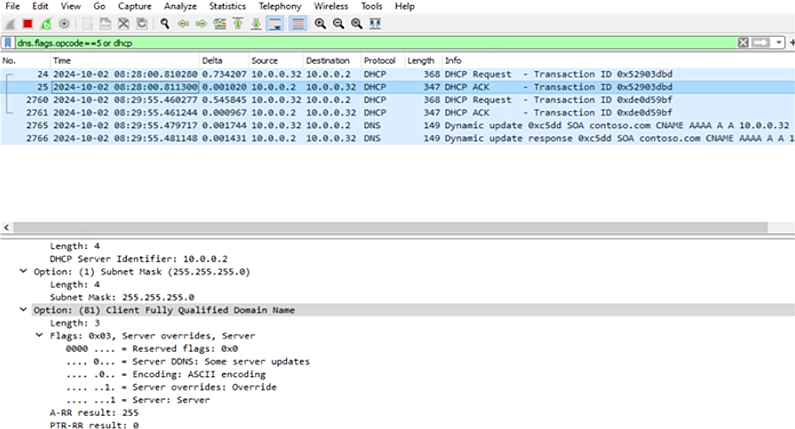The width and height of the screenshot is (795, 429).
Task: Select packet 25 DHCP ACK row
Action: click(x=398, y=87)
